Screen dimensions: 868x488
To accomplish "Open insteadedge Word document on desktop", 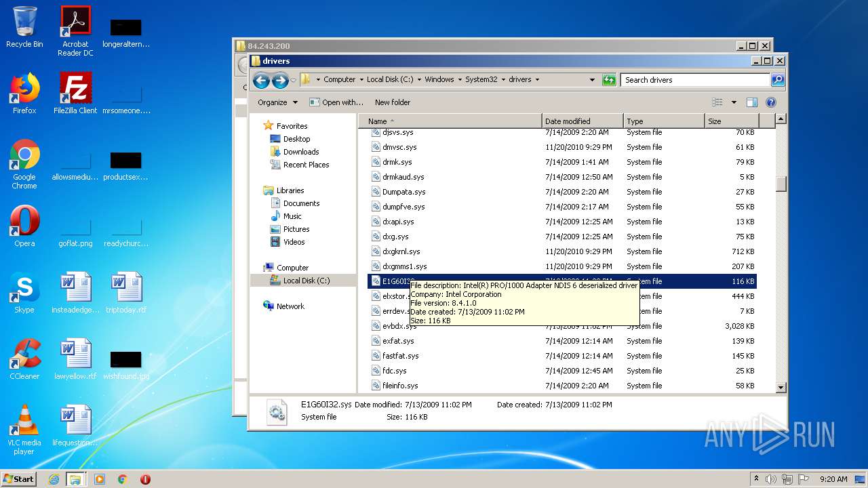I will click(x=75, y=293).
